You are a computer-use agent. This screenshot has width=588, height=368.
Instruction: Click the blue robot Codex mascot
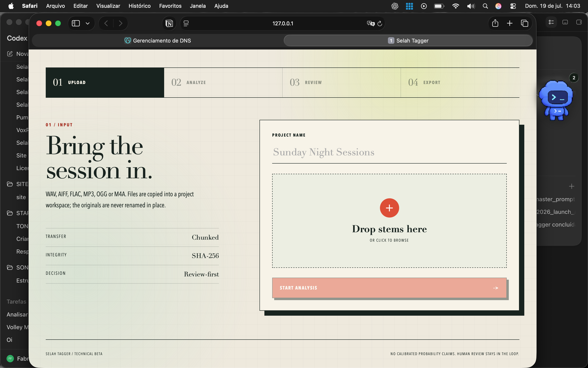click(x=556, y=100)
